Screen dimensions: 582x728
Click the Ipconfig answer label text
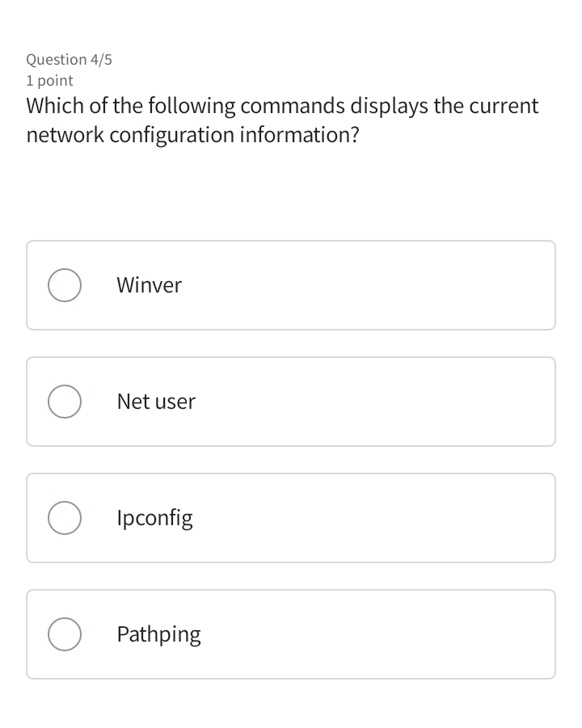pyautogui.click(x=154, y=518)
